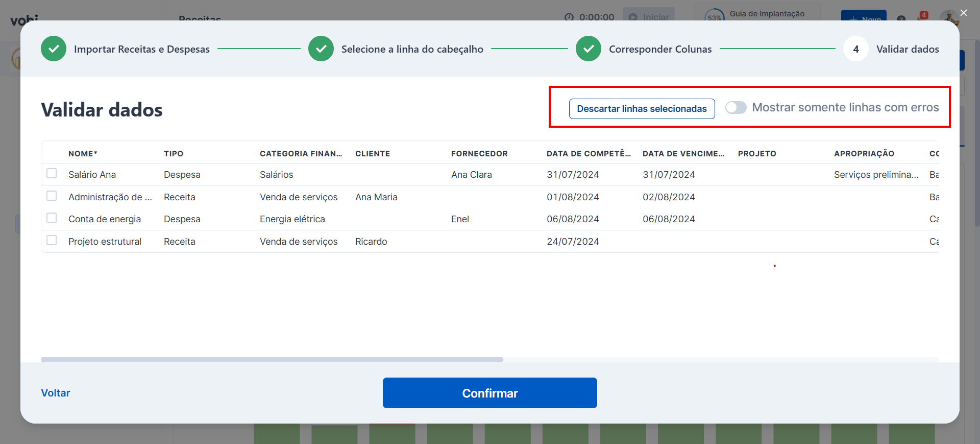
Task: Click the 02/08/2024 vencimento date cell
Action: coord(669,197)
